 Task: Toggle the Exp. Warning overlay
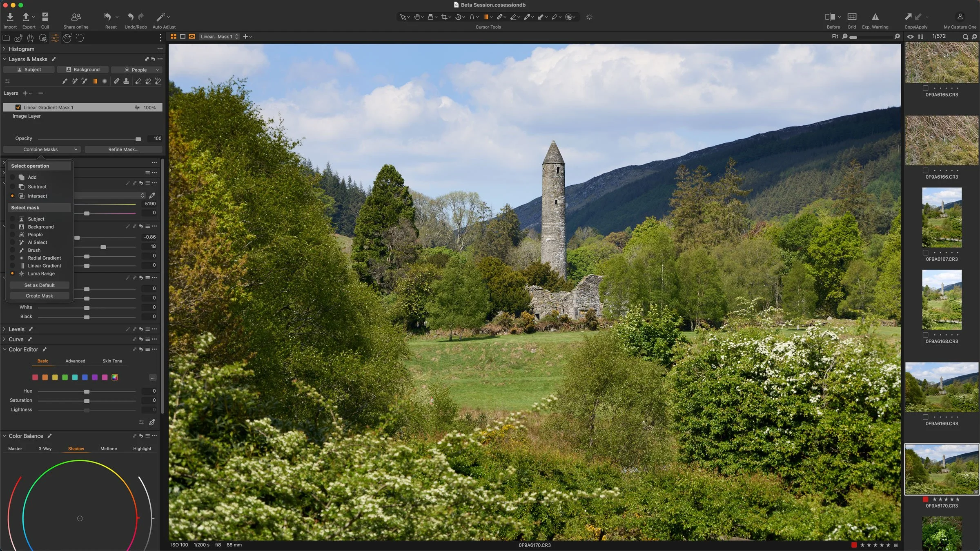875,17
